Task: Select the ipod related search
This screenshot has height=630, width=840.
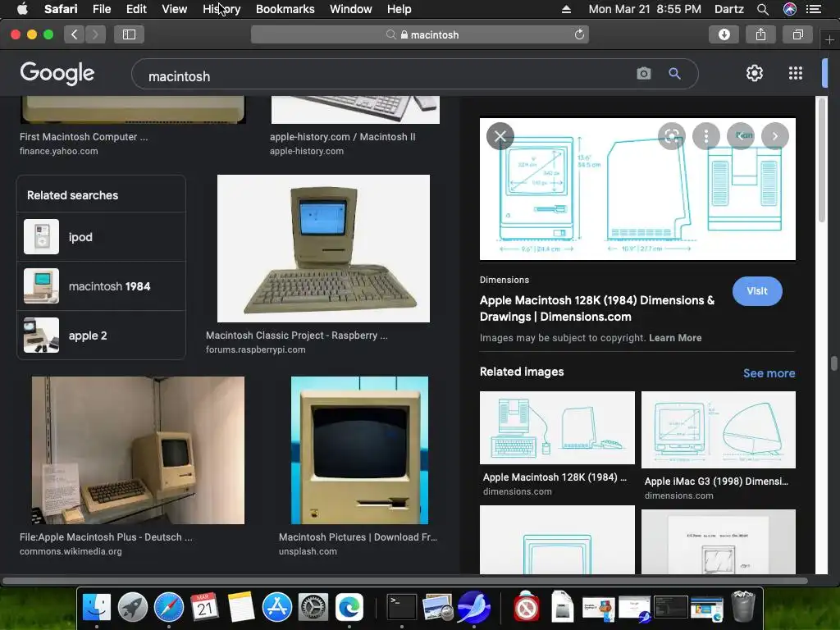Action: point(102,237)
